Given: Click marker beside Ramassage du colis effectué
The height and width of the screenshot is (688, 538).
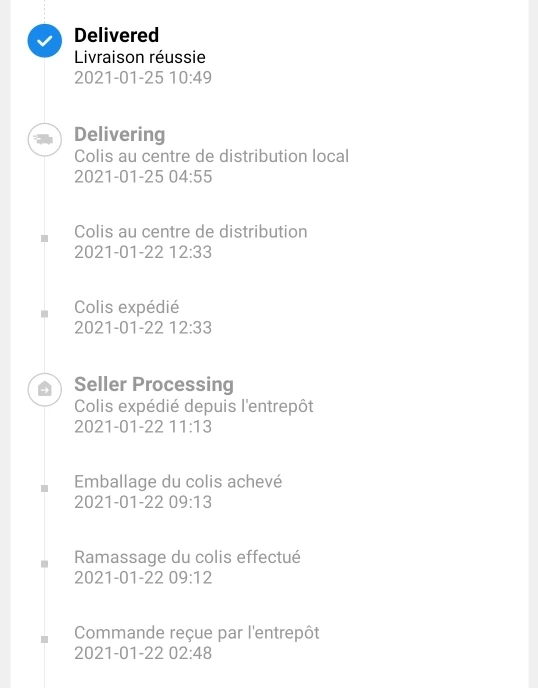Looking at the screenshot, I should (x=44, y=564).
